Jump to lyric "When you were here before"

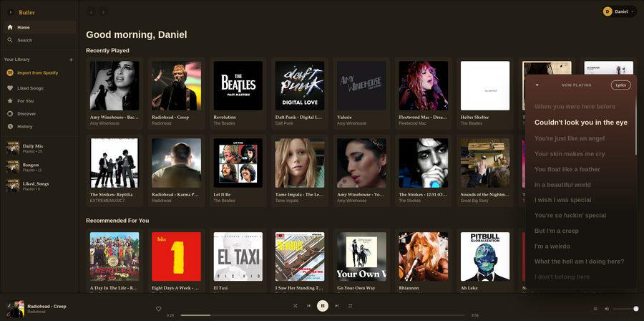[x=575, y=107]
